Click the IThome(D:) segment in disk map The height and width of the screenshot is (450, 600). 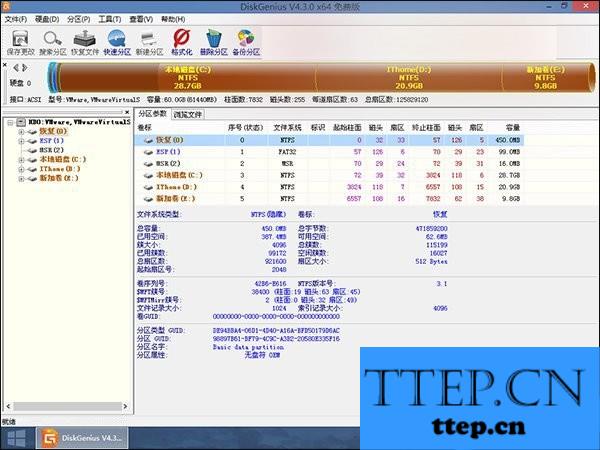(x=409, y=78)
